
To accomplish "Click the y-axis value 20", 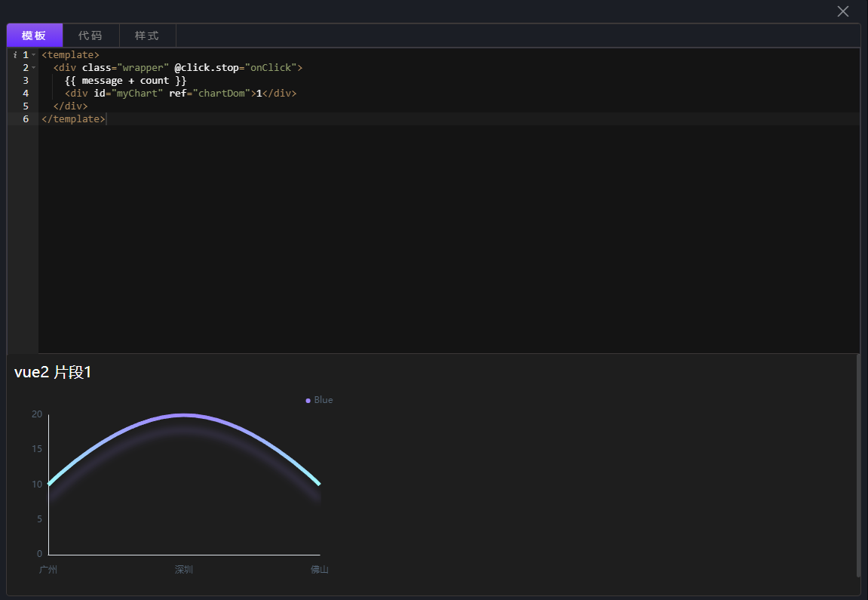I will click(36, 414).
